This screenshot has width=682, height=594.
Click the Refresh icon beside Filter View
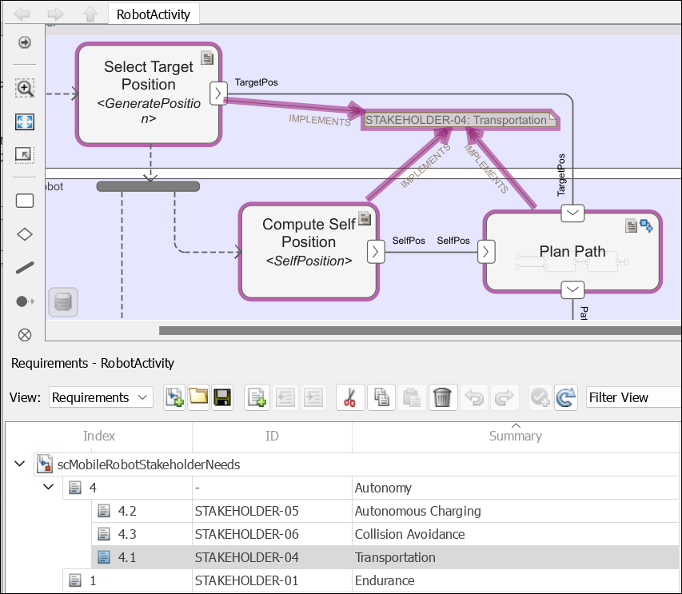tap(566, 398)
